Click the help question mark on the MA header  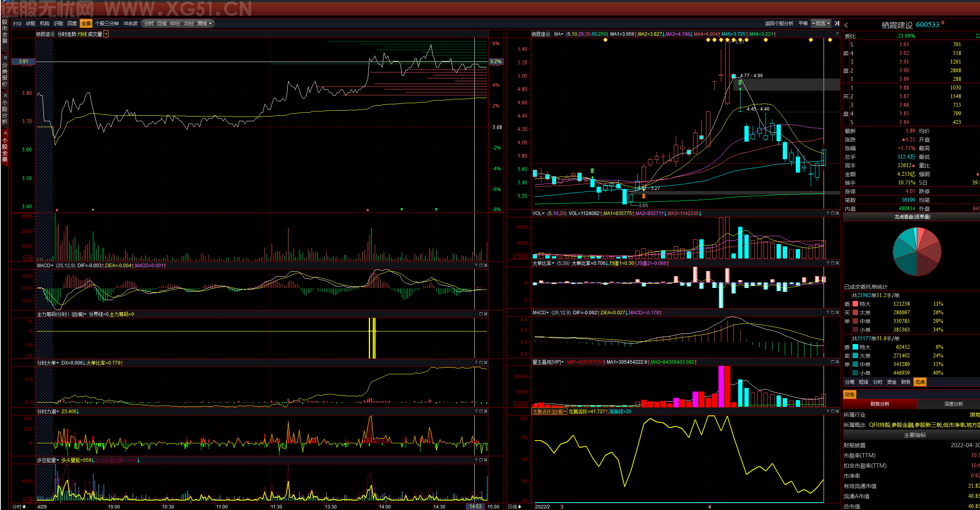coord(837,34)
